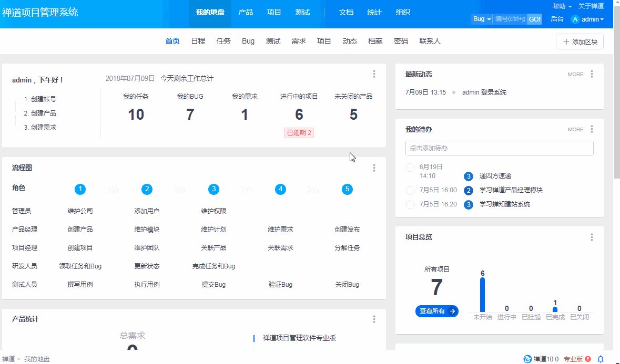Expand the admin account dropdown

click(x=593, y=19)
